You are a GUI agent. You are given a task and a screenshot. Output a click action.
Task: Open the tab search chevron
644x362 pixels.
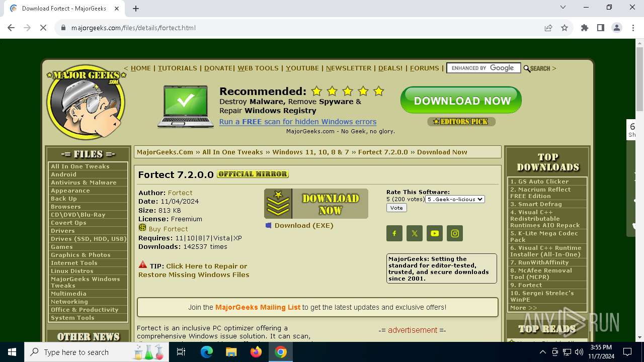tap(563, 7)
